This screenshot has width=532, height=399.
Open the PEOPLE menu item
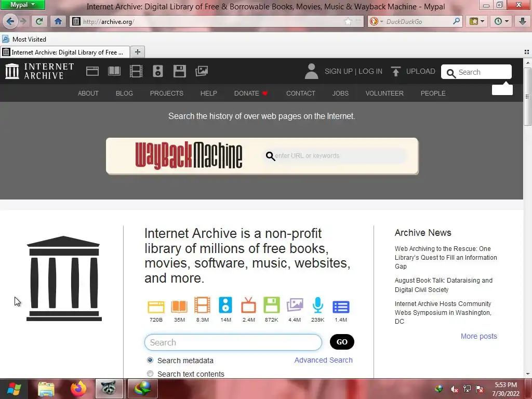(433, 94)
